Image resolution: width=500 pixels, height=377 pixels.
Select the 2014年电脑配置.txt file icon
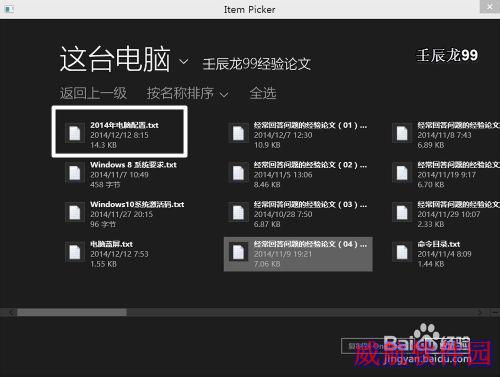click(75, 133)
